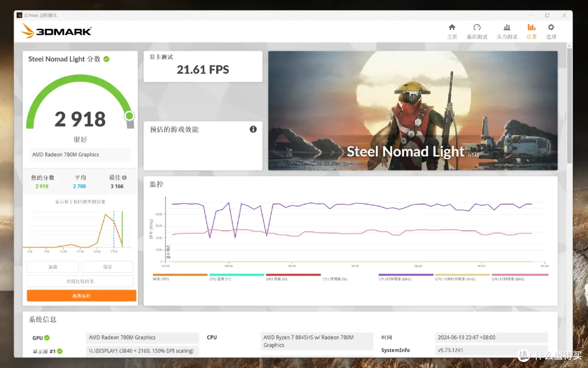Toggle the GPU 负载 (%) red legend
The image size is (588, 368).
click(x=293, y=277)
